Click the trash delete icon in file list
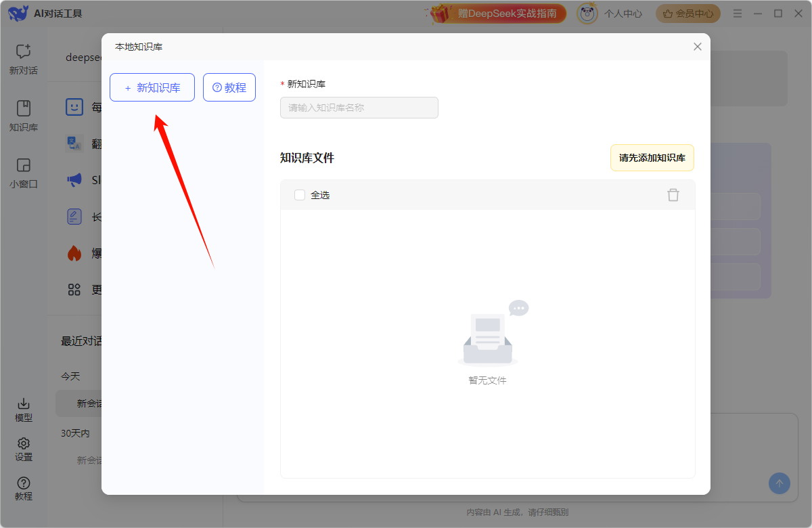 pos(673,195)
